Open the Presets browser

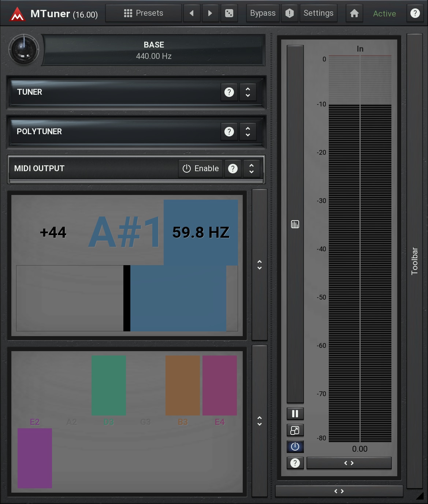click(144, 13)
